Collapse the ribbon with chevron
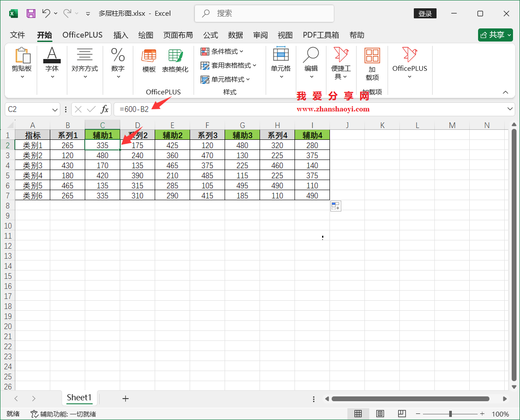 506,92
